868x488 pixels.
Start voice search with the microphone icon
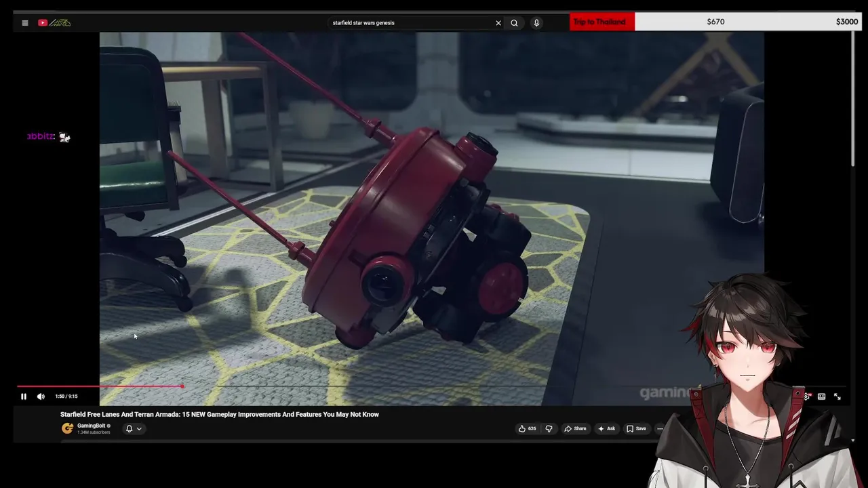(x=536, y=23)
